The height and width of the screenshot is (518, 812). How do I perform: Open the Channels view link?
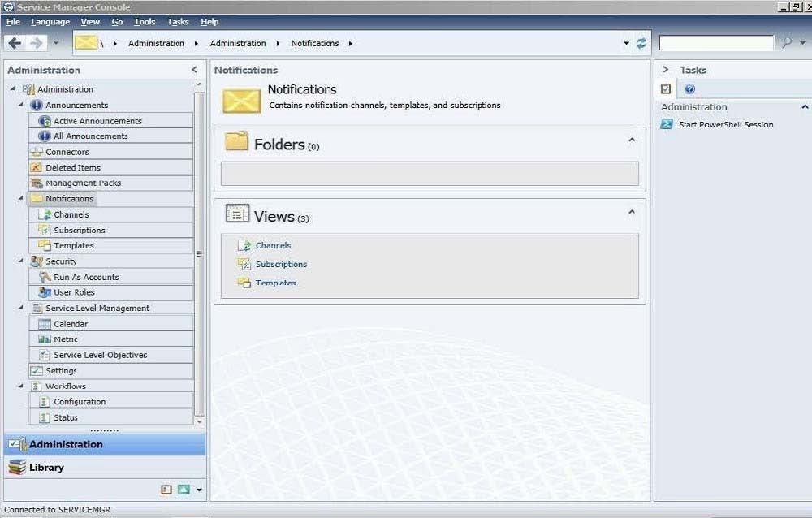pyautogui.click(x=274, y=245)
